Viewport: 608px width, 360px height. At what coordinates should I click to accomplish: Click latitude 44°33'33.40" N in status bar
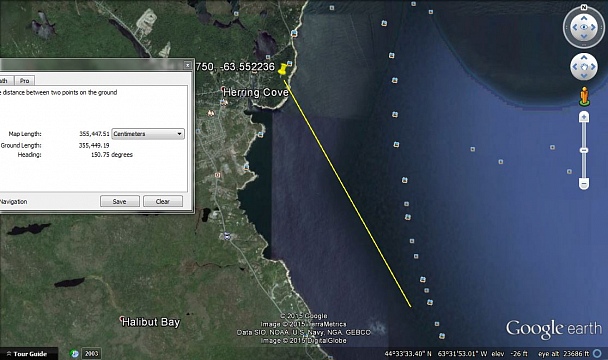408,354
